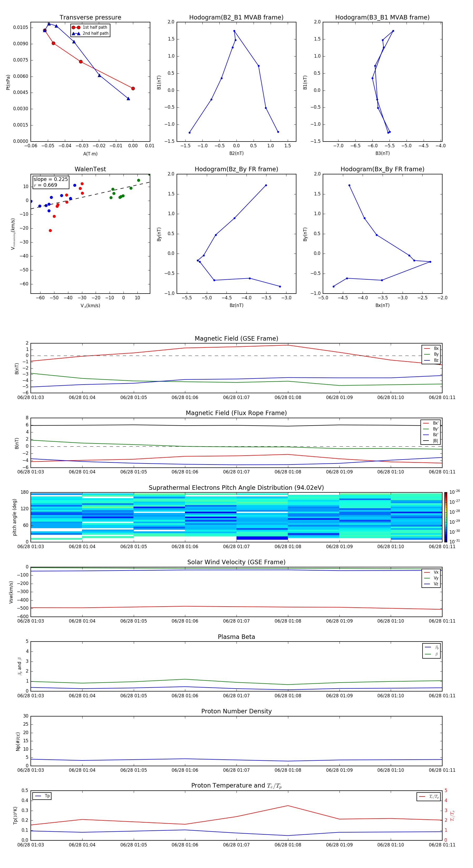Select the |B| entry in the flux rope legend

click(431, 441)
